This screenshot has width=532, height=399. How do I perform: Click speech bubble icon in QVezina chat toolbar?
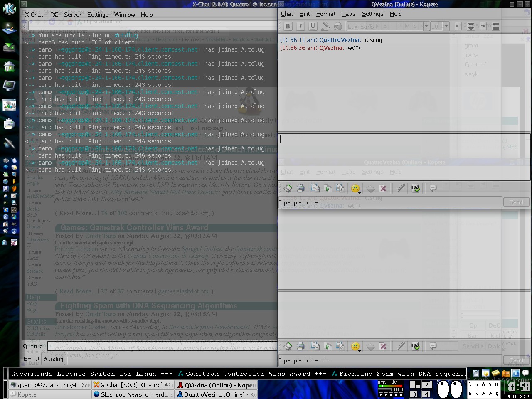(433, 188)
